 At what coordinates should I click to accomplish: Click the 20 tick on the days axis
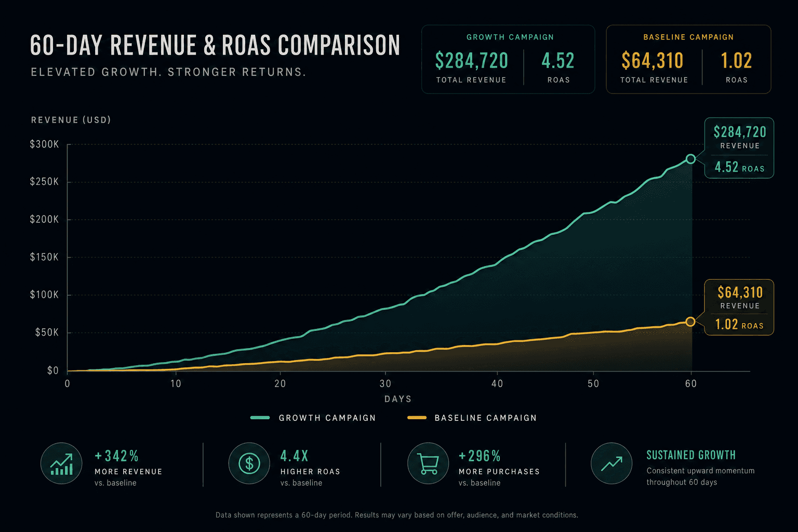pyautogui.click(x=280, y=384)
